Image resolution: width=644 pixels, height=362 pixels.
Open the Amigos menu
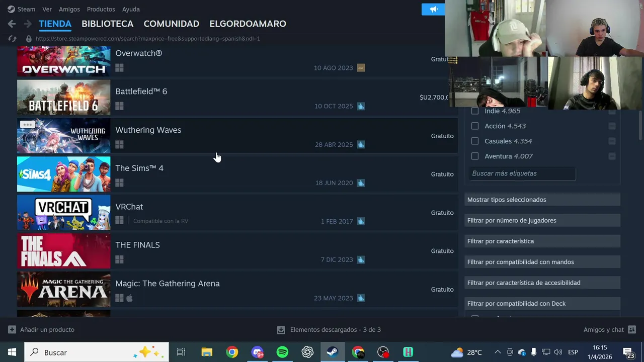[69, 9]
